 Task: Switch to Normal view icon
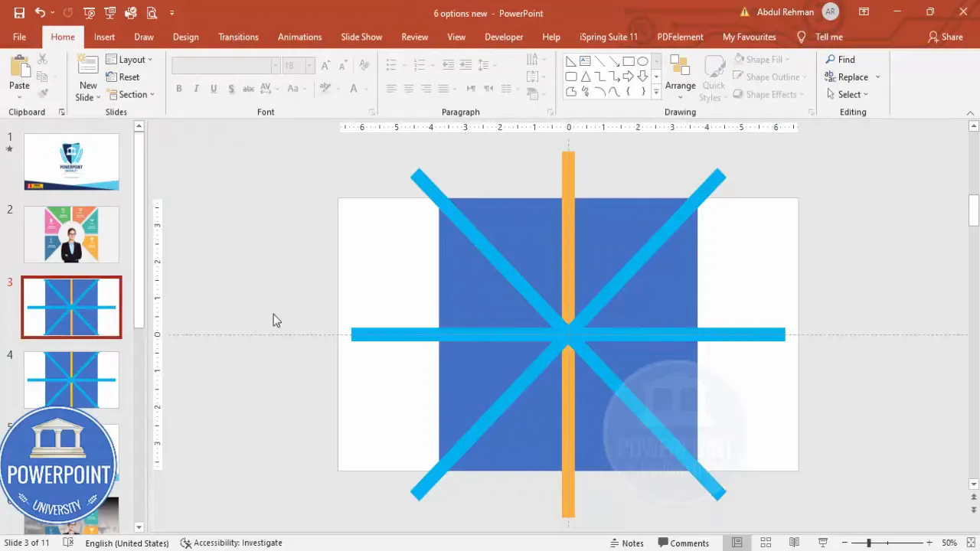[x=737, y=543]
